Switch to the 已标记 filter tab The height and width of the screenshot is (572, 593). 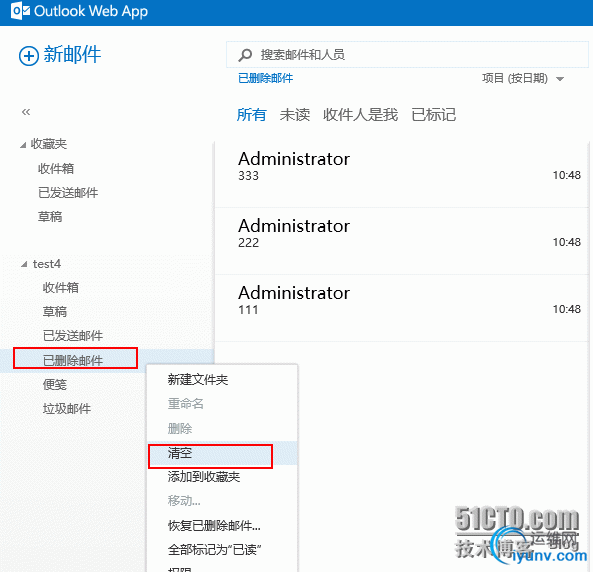point(434,115)
